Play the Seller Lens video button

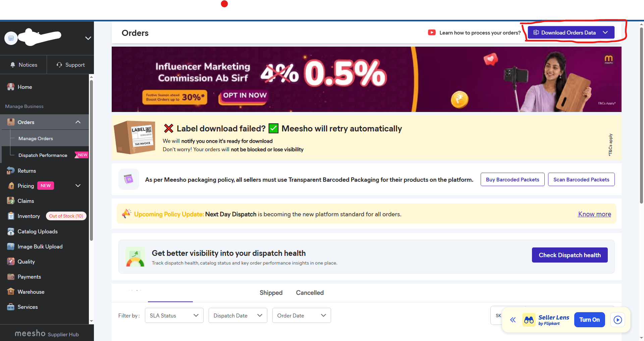tap(618, 320)
